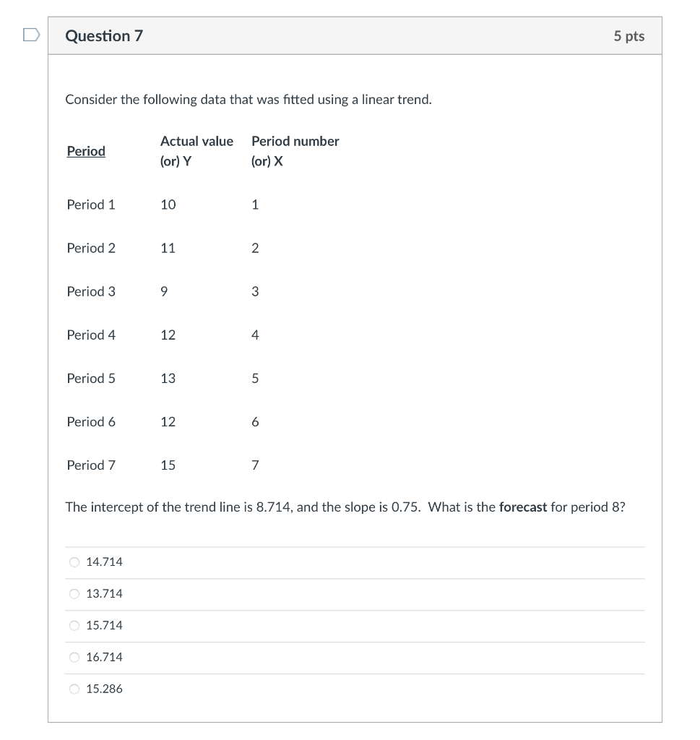Click the Period 4 row label
The image size is (700, 740).
pos(91,335)
